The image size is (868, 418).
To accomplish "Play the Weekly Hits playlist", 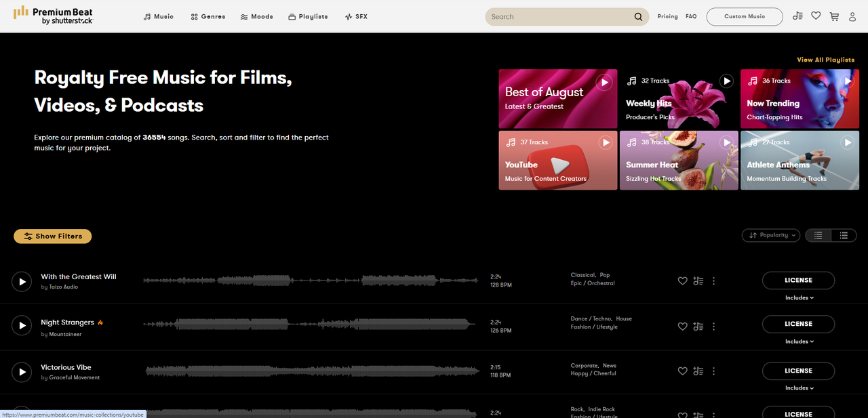I will tap(726, 81).
